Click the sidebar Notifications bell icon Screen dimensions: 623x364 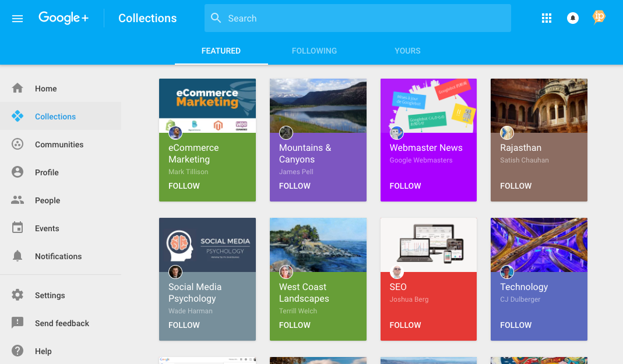click(17, 256)
